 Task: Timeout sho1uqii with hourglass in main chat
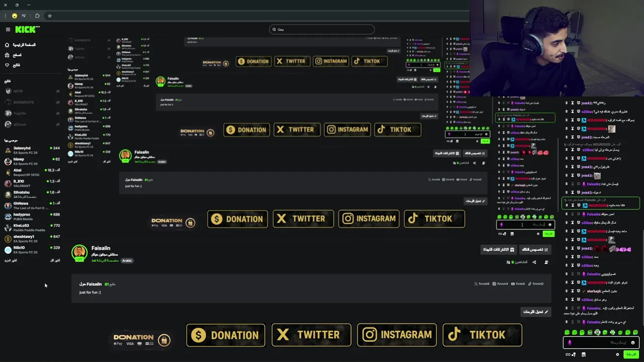click(x=572, y=291)
